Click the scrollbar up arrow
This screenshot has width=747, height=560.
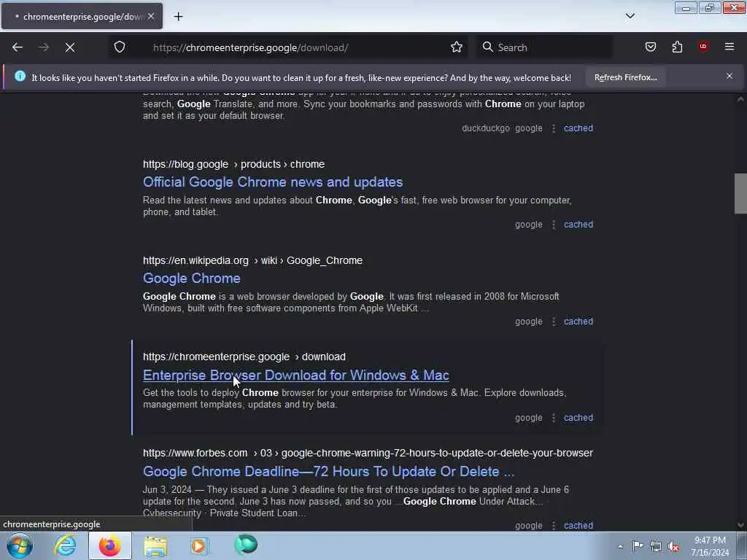pyautogui.click(x=740, y=99)
